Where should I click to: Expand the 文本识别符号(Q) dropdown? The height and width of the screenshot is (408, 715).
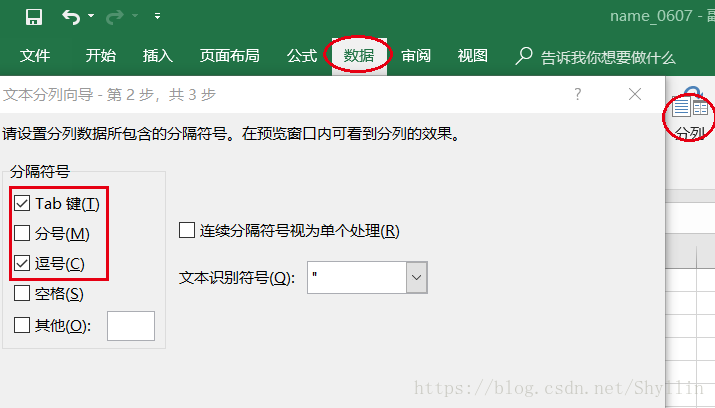click(x=416, y=277)
